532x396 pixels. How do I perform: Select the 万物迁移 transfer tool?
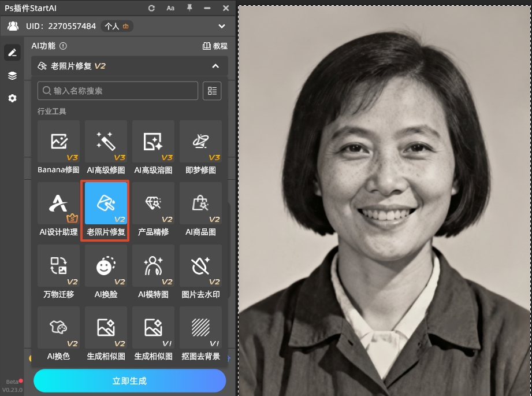point(58,266)
